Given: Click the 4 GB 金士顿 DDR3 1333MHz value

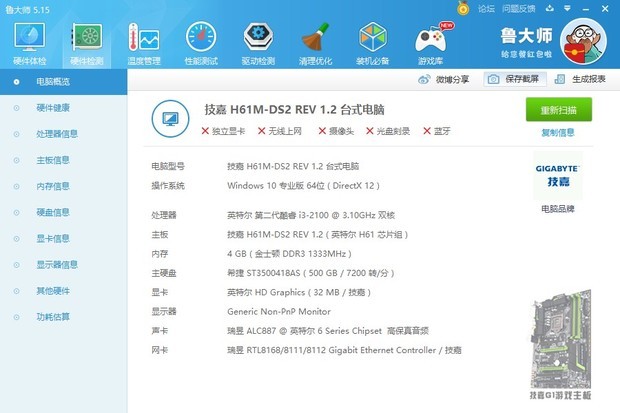Looking at the screenshot, I should pyautogui.click(x=289, y=254).
